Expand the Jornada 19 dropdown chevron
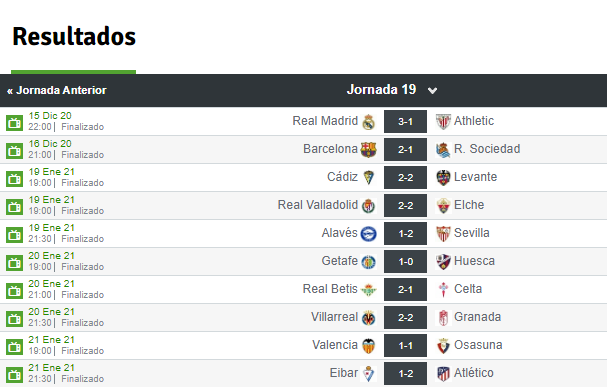 click(x=432, y=91)
